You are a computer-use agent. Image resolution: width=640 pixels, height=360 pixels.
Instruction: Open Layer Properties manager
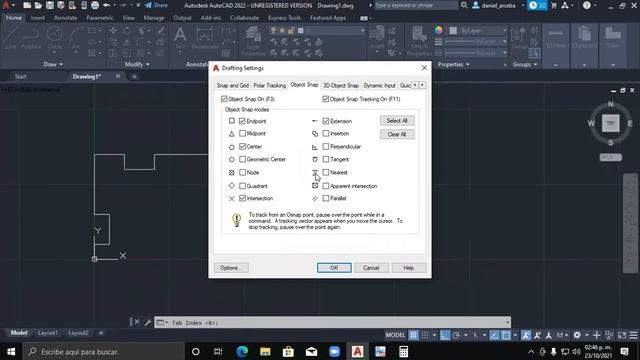(253, 41)
